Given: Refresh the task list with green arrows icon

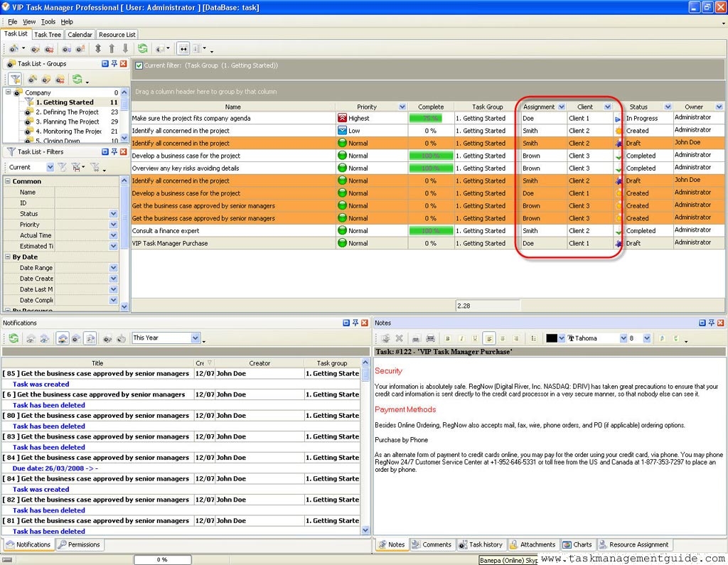Looking at the screenshot, I should pos(142,48).
